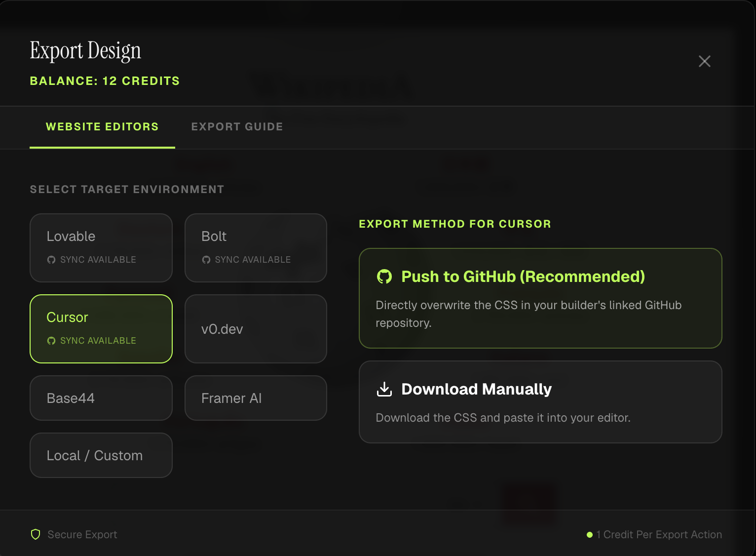Click Select Target Environment heading

[127, 190]
